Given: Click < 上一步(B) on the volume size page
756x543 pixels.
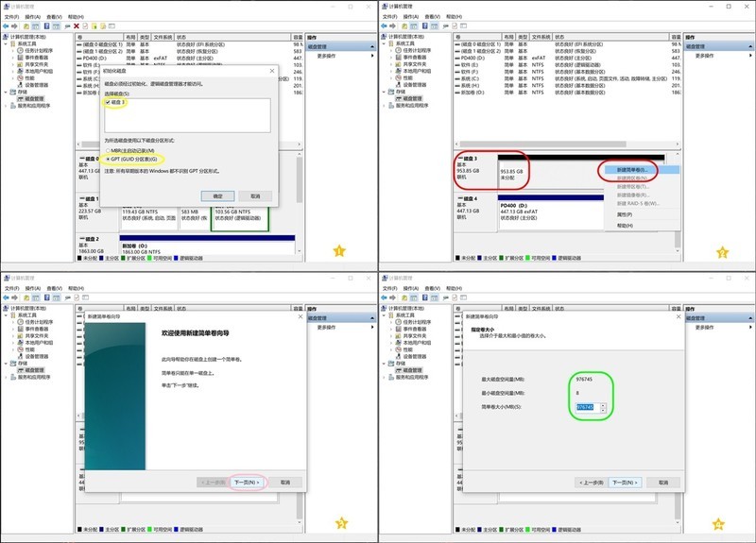Looking at the screenshot, I should point(592,483).
